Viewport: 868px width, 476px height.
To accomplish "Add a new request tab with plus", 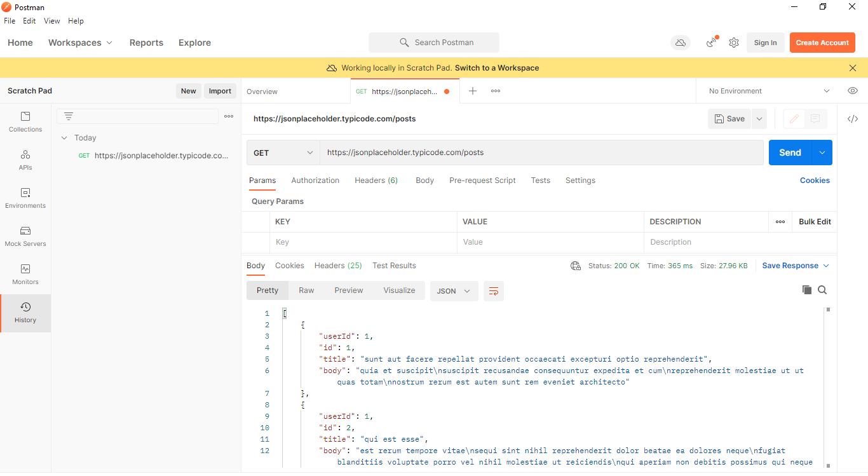I will click(x=473, y=91).
